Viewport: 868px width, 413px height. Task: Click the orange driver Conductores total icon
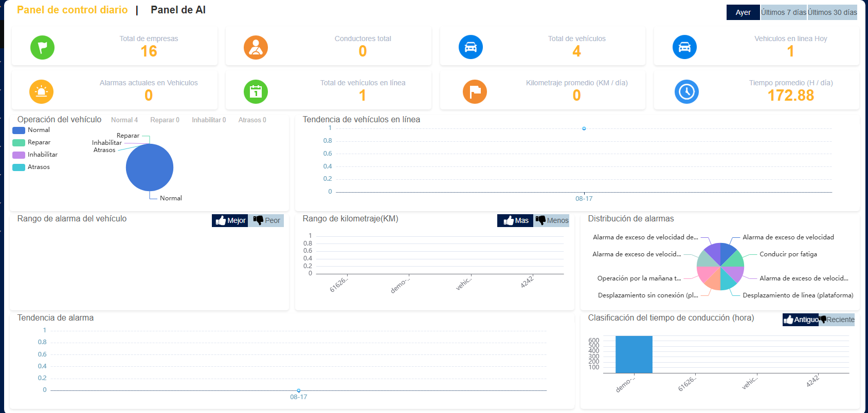point(256,47)
